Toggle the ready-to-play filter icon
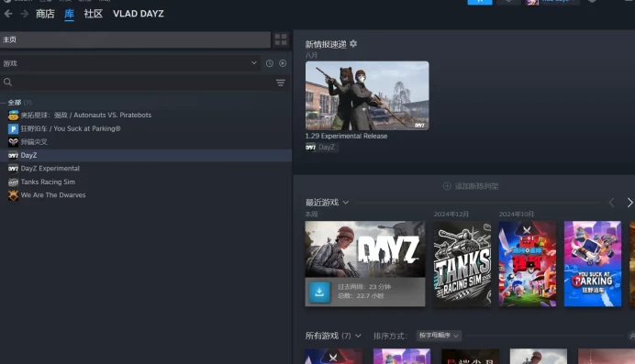 point(283,63)
